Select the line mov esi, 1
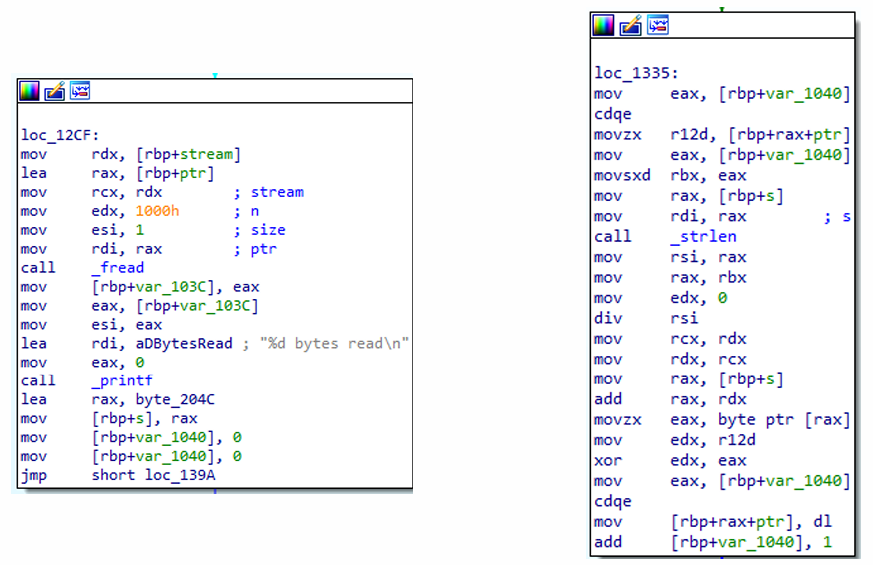The image size is (873, 565). [82, 230]
